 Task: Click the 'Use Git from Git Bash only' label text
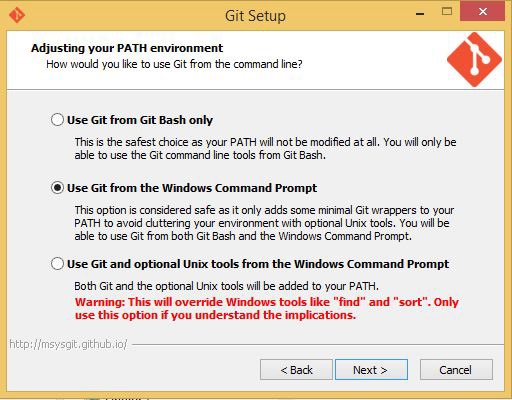click(x=140, y=120)
